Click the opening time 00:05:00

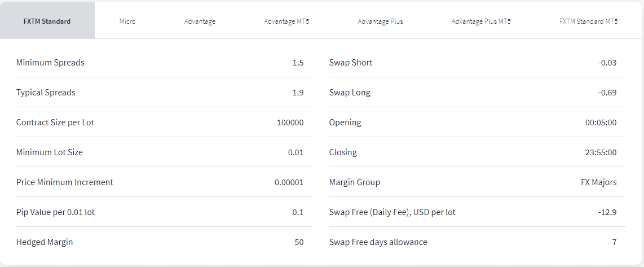[601, 122]
